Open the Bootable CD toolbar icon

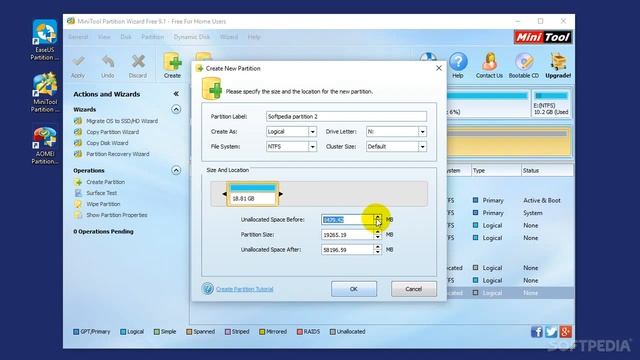(524, 65)
